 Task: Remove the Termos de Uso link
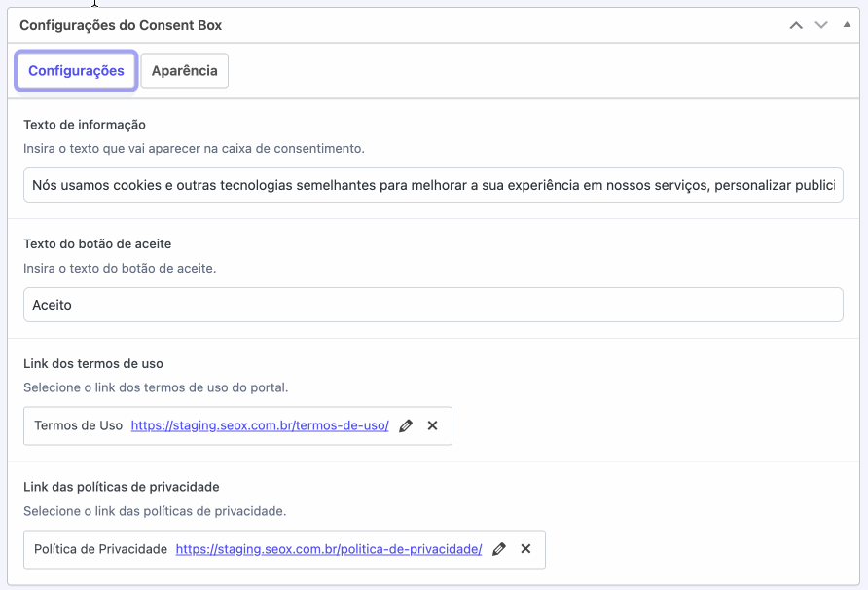point(433,425)
